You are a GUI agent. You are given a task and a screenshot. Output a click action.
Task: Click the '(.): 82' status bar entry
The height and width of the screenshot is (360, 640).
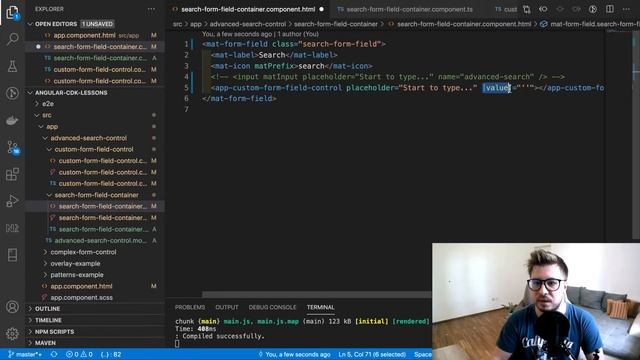[111, 354]
